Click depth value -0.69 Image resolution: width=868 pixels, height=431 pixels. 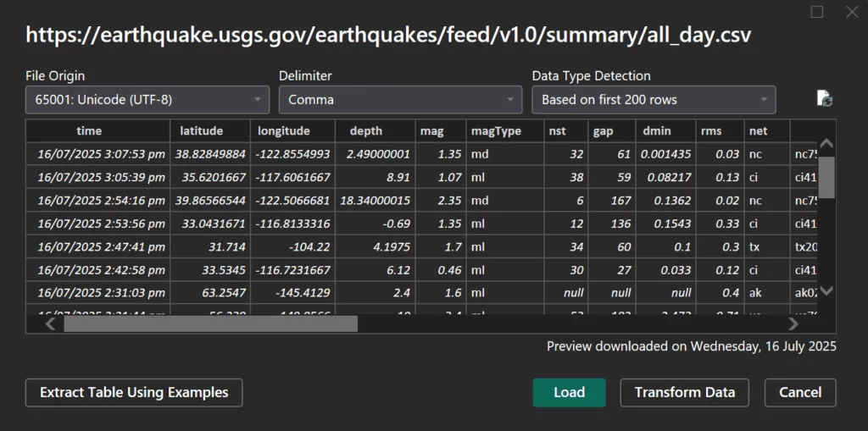click(376, 224)
